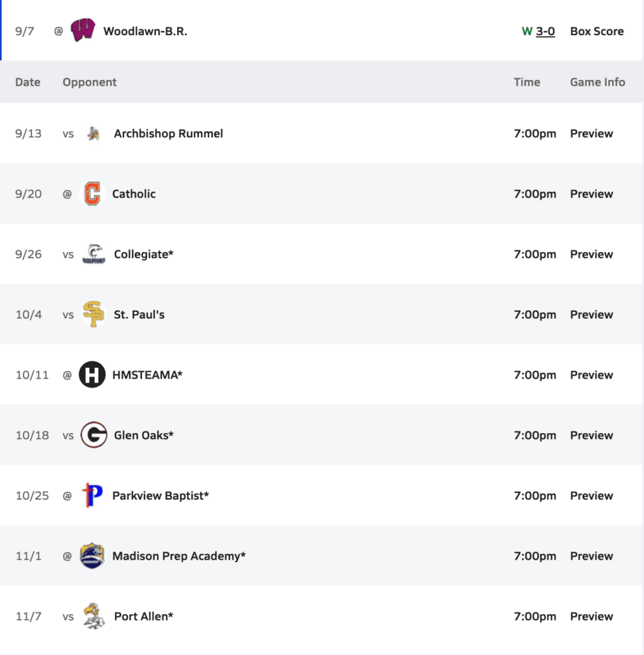Screen dimensions: 644x655
Task: Open Preview for the Port Allen game
Action: (x=592, y=617)
